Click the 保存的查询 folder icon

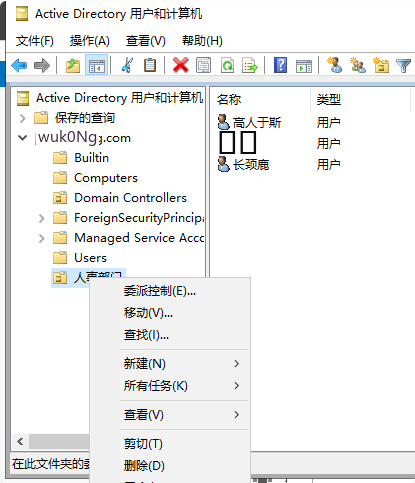coord(41,118)
